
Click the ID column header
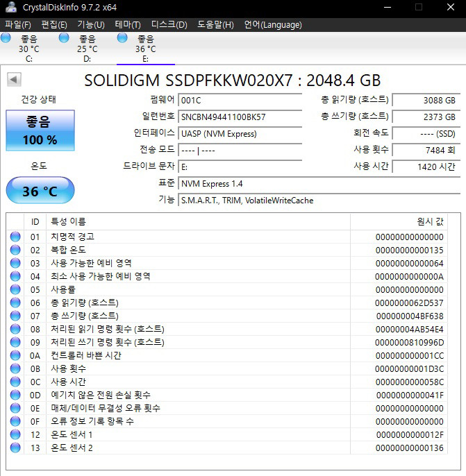[35, 221]
